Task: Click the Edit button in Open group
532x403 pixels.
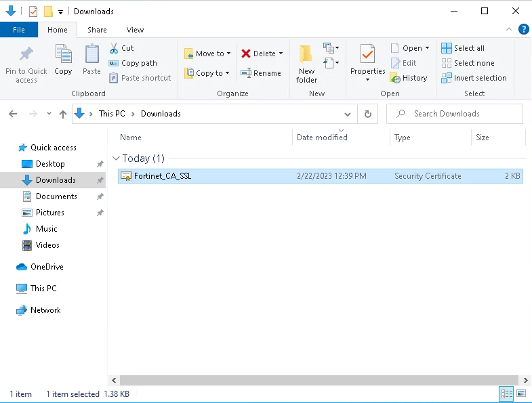Action: coord(404,63)
